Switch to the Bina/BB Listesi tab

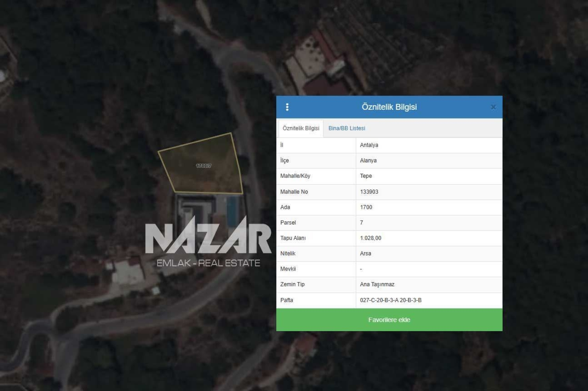click(x=347, y=128)
